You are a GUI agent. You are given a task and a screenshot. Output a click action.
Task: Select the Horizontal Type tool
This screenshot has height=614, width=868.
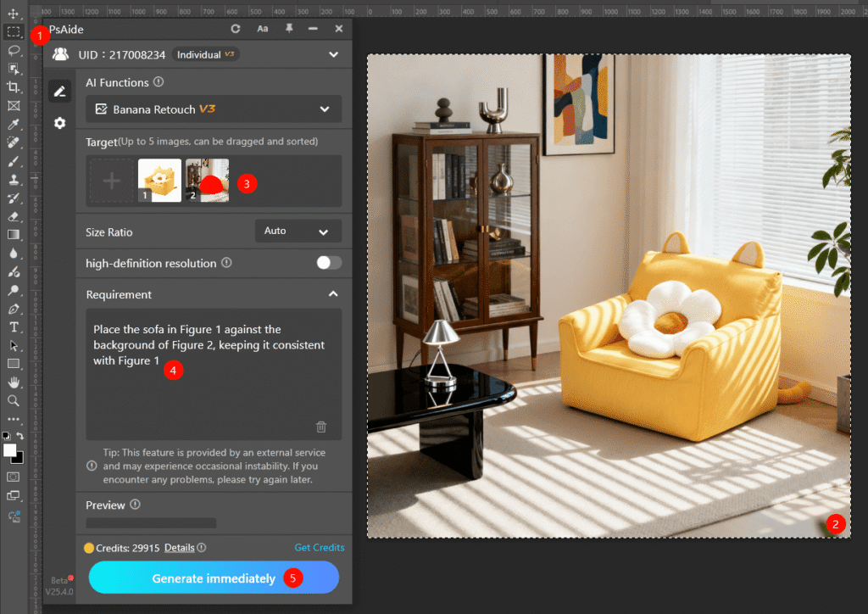point(13,327)
